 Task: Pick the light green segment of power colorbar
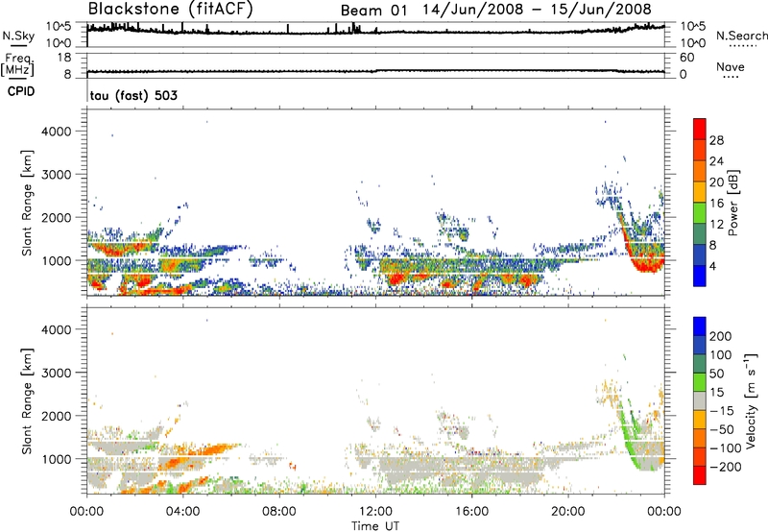point(700,213)
